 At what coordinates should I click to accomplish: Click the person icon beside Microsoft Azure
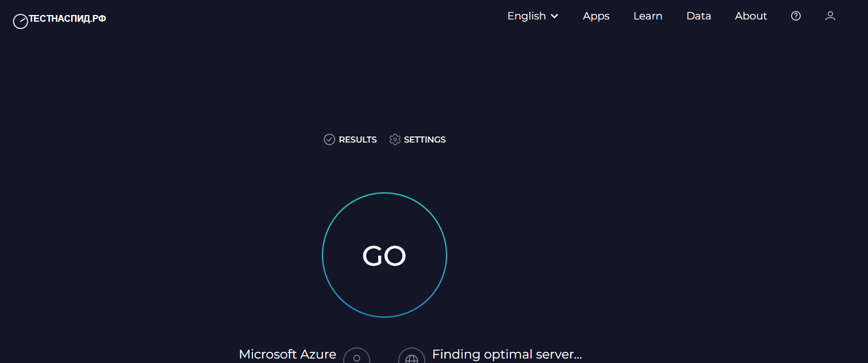pos(356,357)
